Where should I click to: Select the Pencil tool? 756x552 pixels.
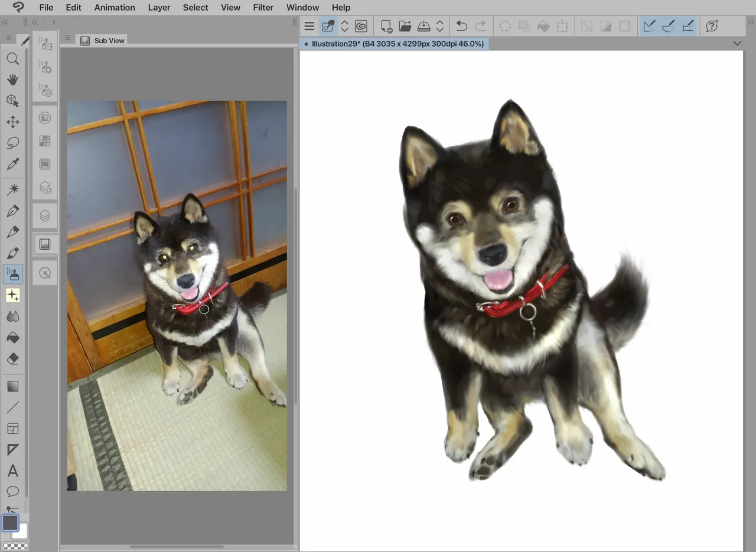pos(12,232)
